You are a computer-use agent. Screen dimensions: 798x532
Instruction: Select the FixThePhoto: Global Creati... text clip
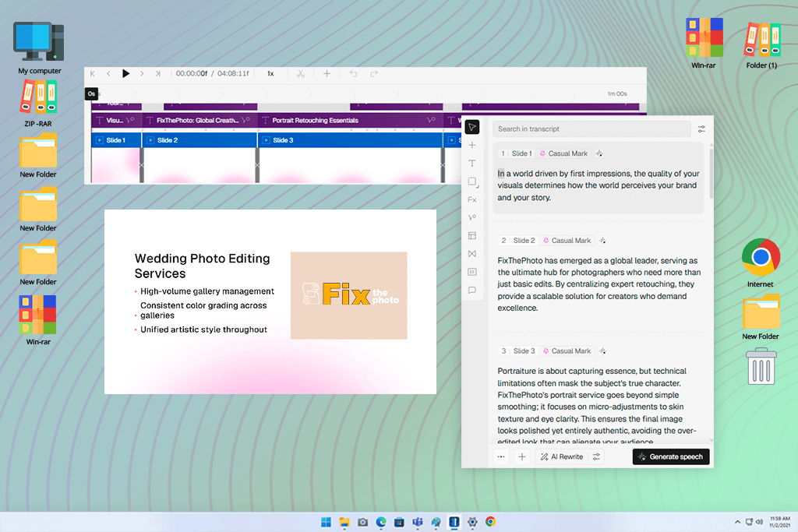tap(200, 121)
